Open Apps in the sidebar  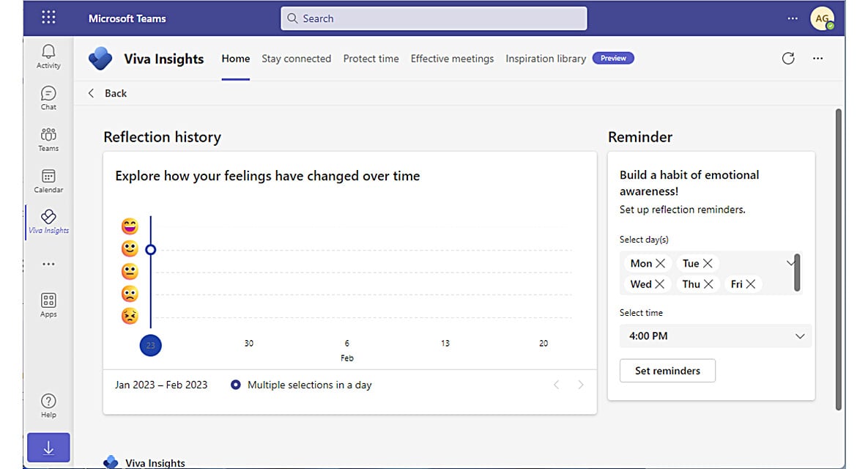click(49, 305)
